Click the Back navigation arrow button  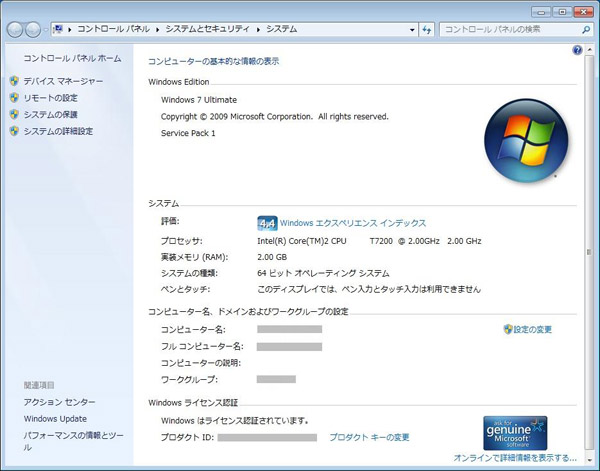[15, 29]
